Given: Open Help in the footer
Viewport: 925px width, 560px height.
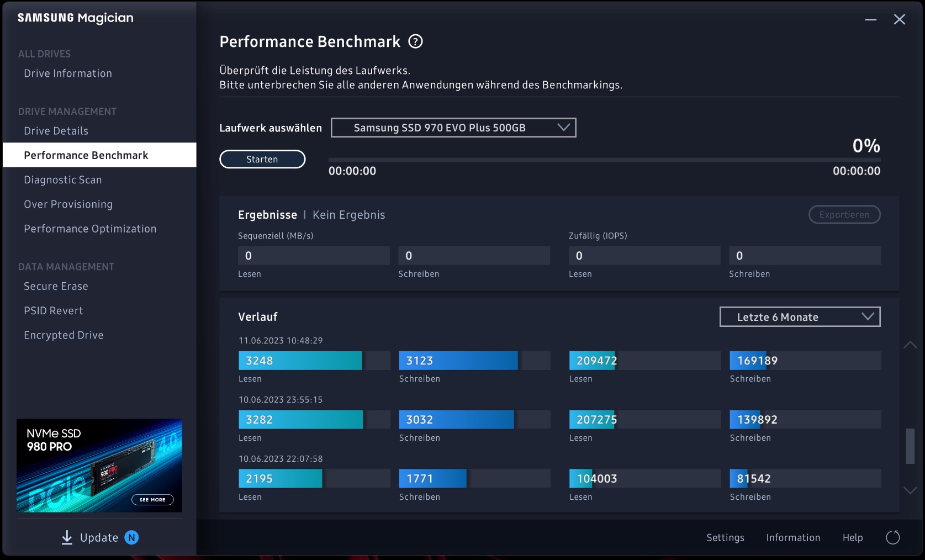Looking at the screenshot, I should click(x=853, y=537).
